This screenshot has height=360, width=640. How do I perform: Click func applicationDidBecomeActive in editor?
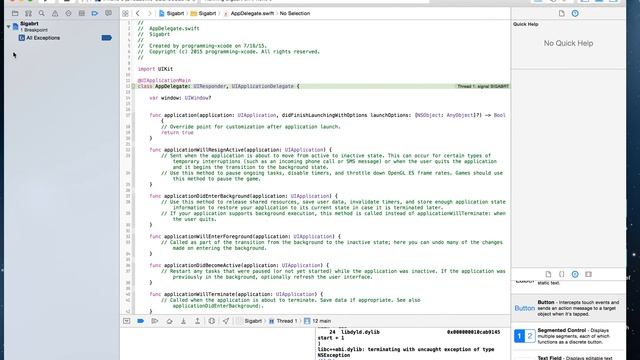239,265
